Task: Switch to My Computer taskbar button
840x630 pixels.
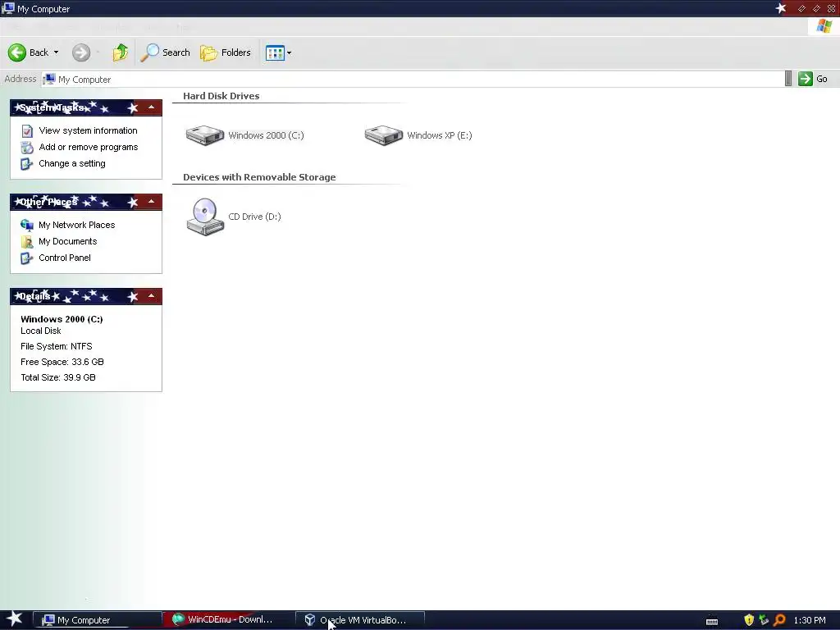Action: [98, 620]
